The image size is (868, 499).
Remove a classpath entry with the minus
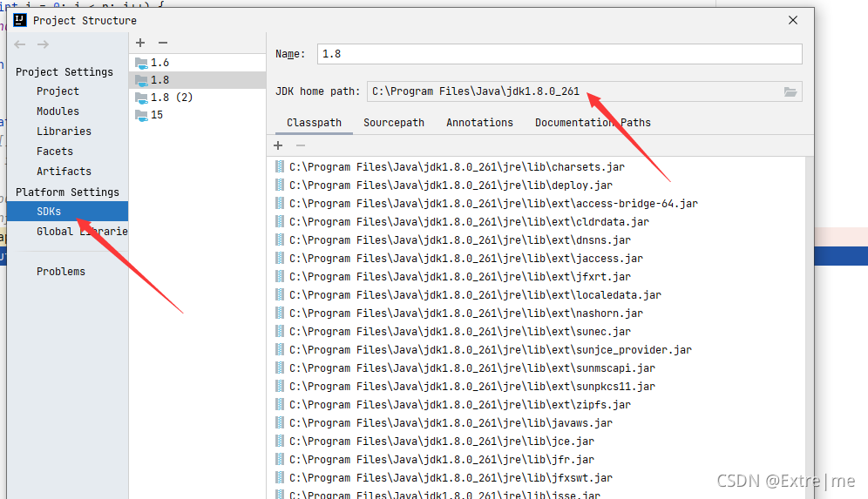pyautogui.click(x=301, y=145)
